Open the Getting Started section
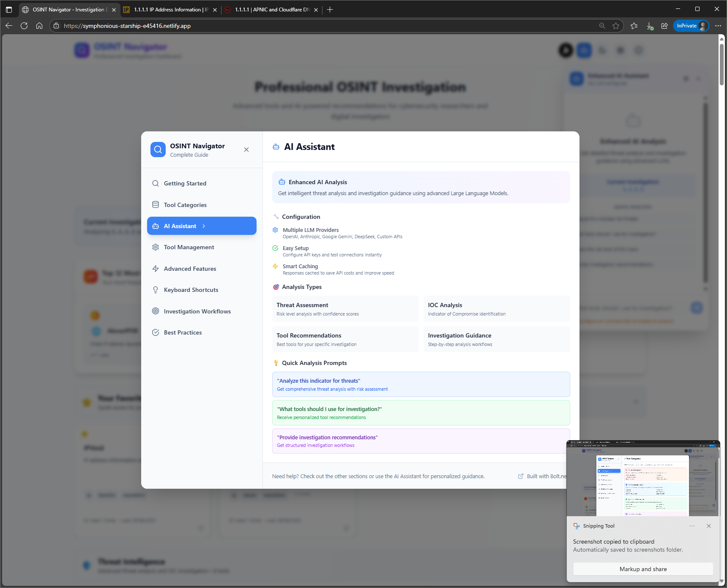The height and width of the screenshot is (588, 727). [x=202, y=183]
